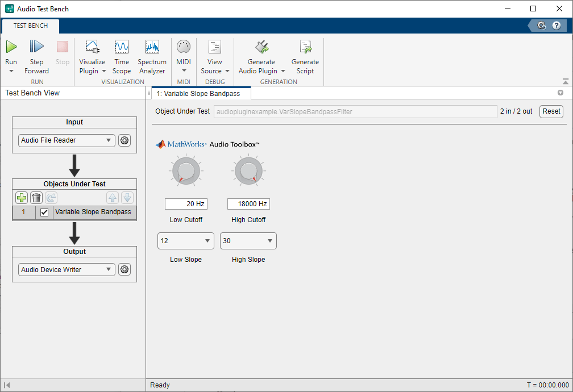This screenshot has height=392, width=573.
Task: Click the Generate Script icon
Action: click(x=305, y=47)
